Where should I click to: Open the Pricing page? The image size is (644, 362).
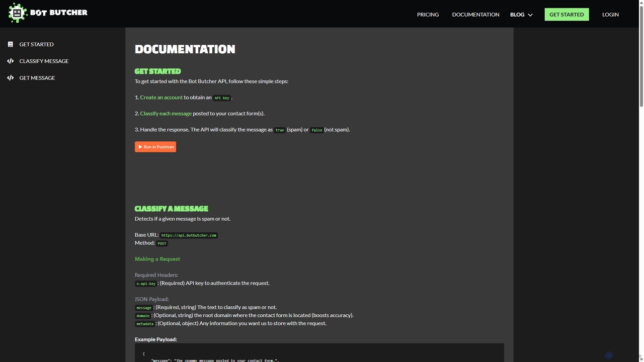click(428, 15)
